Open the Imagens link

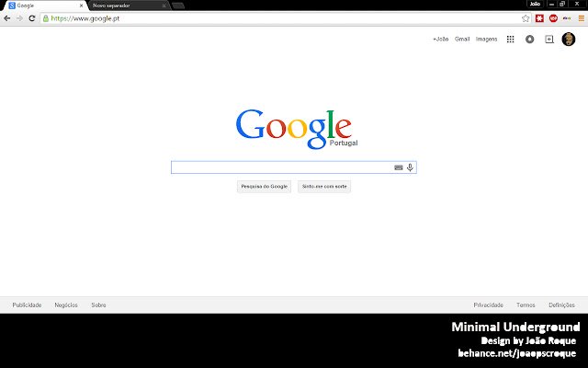(x=486, y=39)
